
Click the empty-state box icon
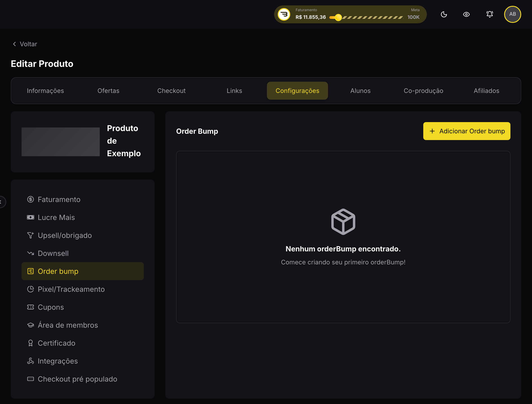pos(343,222)
